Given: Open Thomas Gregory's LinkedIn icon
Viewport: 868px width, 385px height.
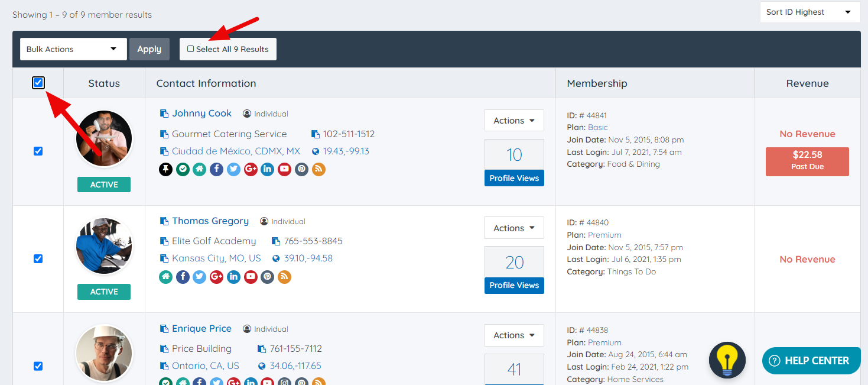Looking at the screenshot, I should point(234,277).
